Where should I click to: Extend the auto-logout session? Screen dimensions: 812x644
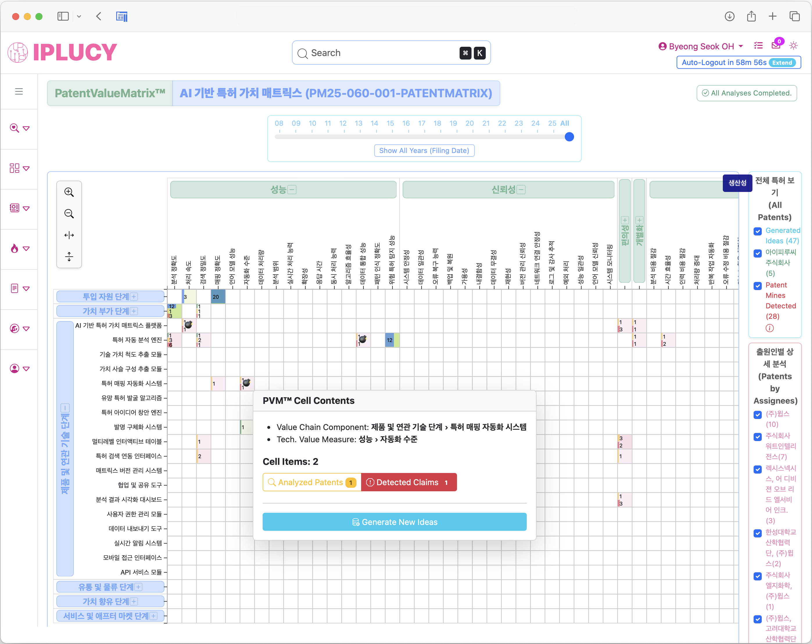coord(782,63)
